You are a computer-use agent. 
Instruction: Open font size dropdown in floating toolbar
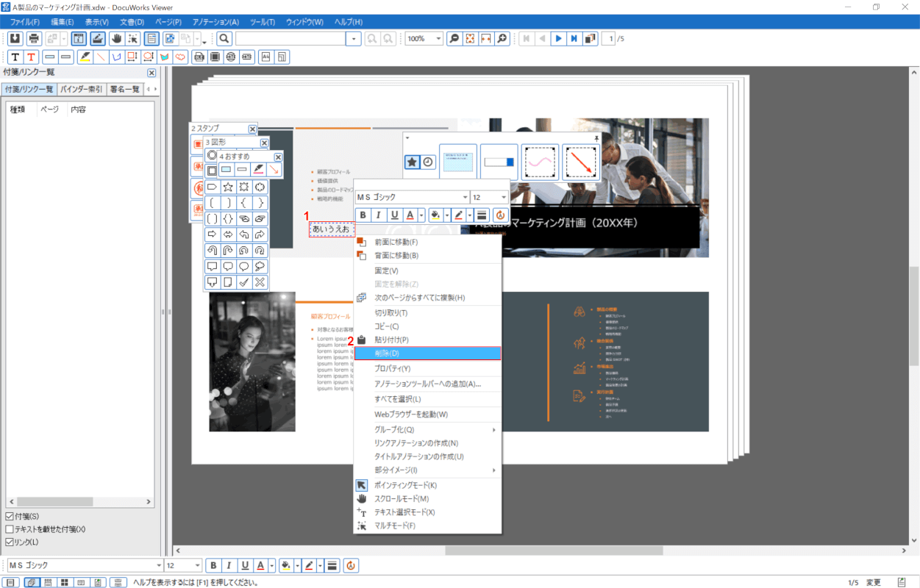click(x=503, y=198)
